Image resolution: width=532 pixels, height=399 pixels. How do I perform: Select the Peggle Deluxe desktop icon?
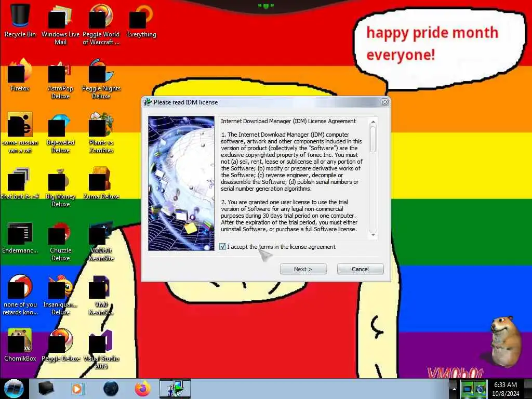(60, 344)
